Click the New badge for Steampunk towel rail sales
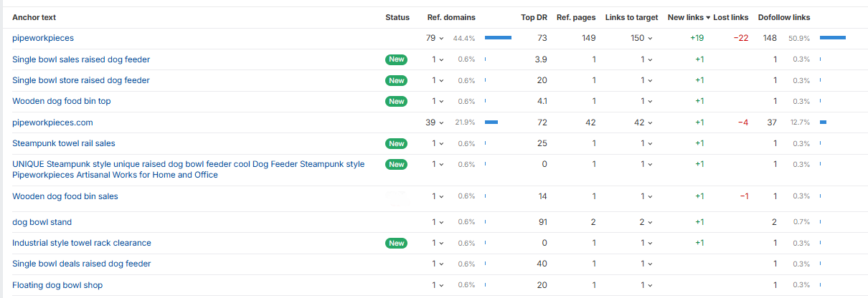The width and height of the screenshot is (868, 298). [x=396, y=143]
